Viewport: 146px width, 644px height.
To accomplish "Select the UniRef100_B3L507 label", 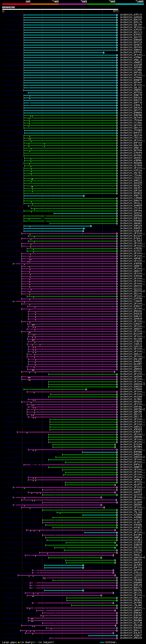I will click(131, 633).
